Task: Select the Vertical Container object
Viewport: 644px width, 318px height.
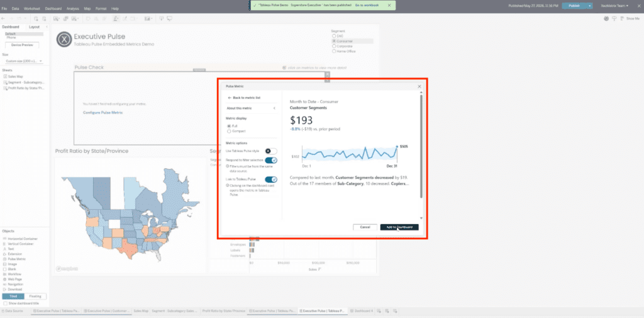Action: tap(18, 244)
